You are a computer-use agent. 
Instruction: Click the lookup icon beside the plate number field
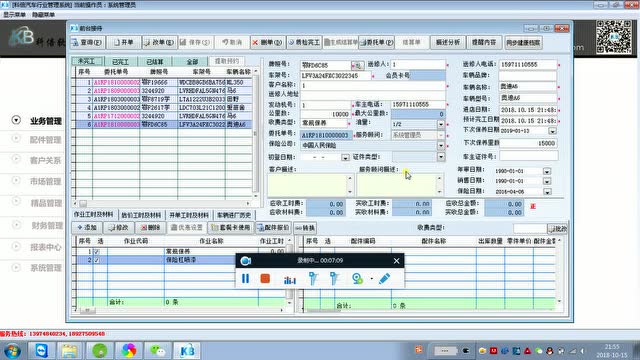coord(358,65)
